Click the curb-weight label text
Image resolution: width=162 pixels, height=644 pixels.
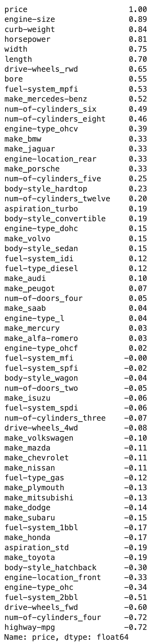click(30, 29)
